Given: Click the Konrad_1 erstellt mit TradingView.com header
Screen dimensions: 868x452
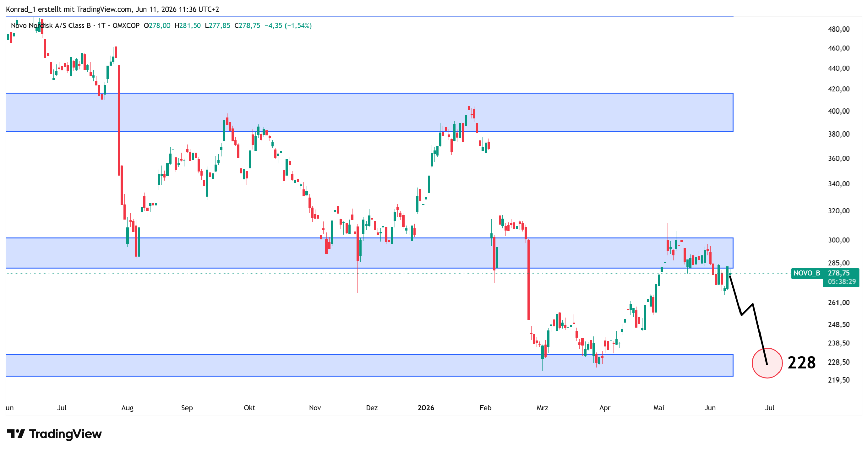Looking at the screenshot, I should pos(113,9).
